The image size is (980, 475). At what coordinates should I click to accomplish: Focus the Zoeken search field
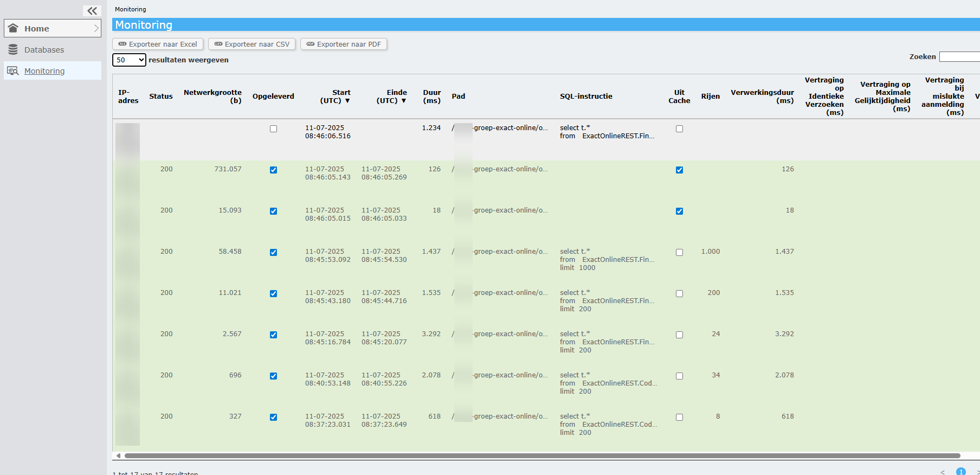click(959, 56)
